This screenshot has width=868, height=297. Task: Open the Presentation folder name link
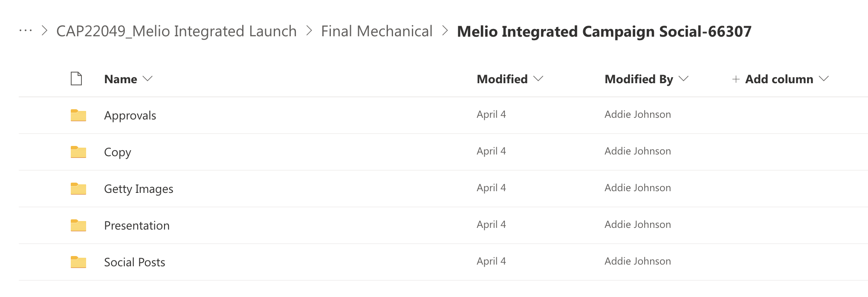[136, 226]
